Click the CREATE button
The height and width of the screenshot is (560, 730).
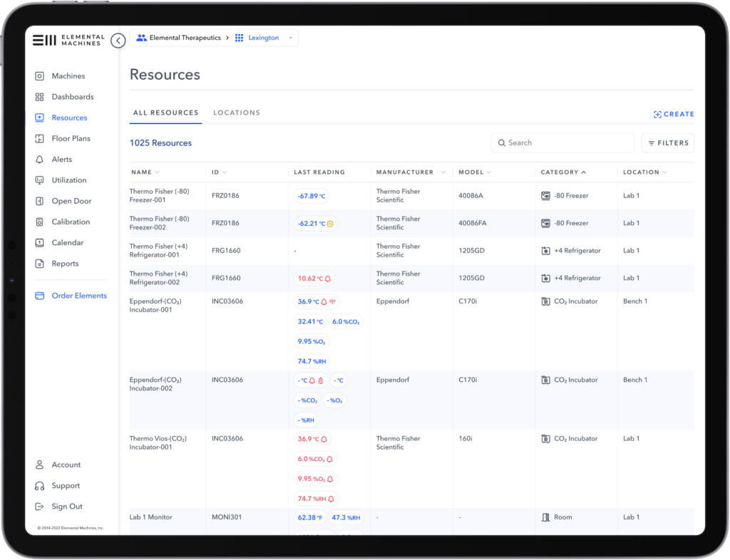click(x=674, y=114)
